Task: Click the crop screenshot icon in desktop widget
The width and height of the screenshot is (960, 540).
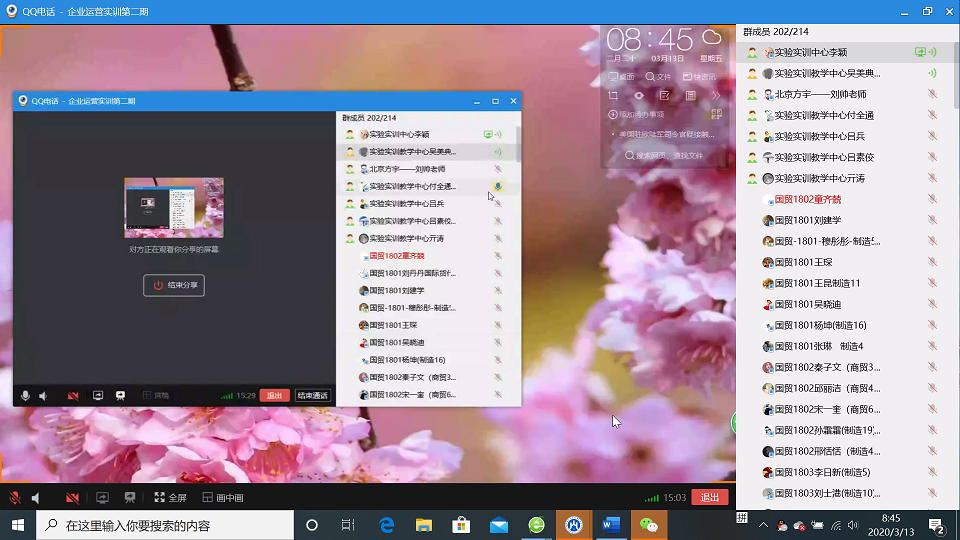Action: (614, 96)
